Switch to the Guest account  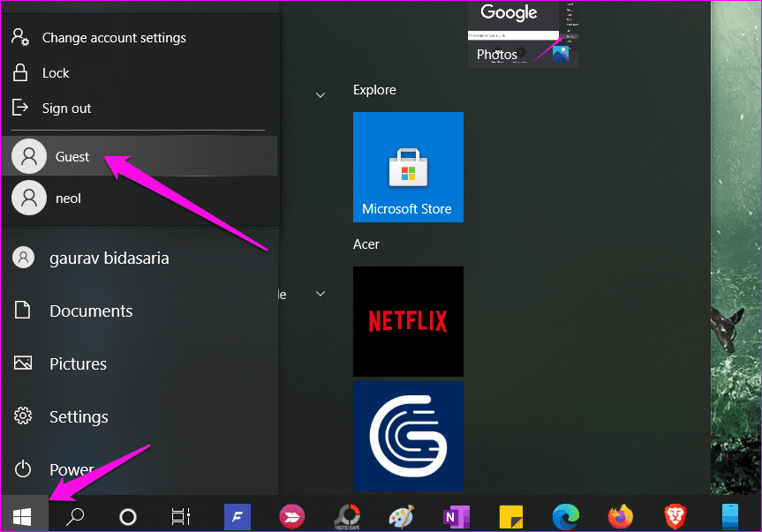(140, 156)
